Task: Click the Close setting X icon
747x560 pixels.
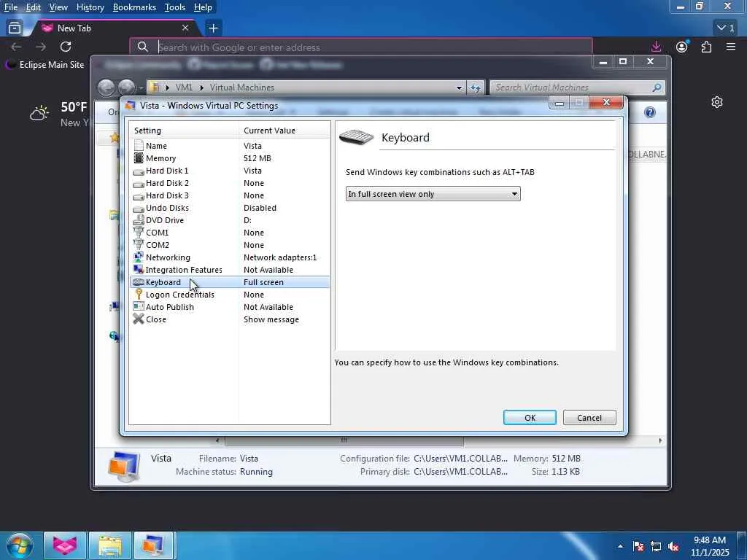Action: [139, 319]
